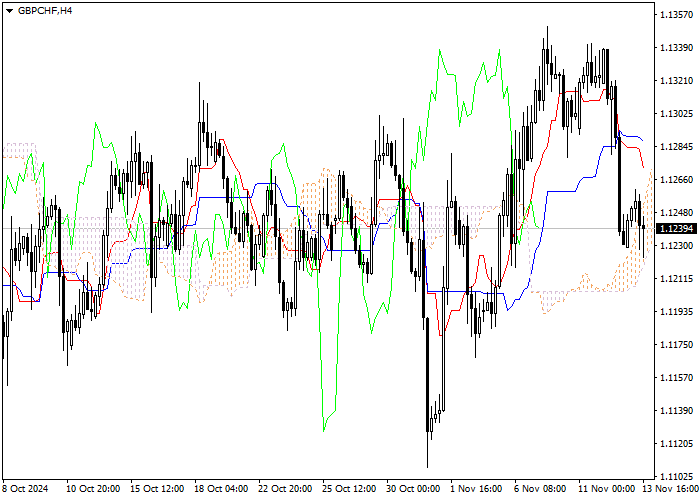
Task: Click price scale value 1.13570
Action: pos(676,15)
